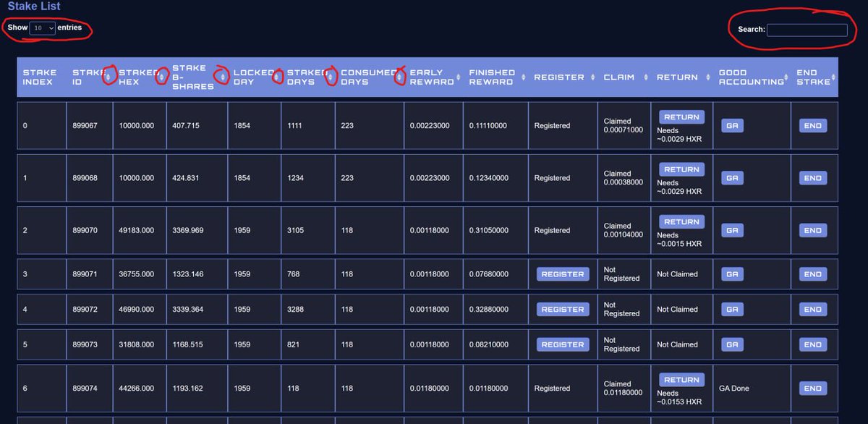
Task: Select Not Claimed text for stake 899071
Action: (x=677, y=274)
